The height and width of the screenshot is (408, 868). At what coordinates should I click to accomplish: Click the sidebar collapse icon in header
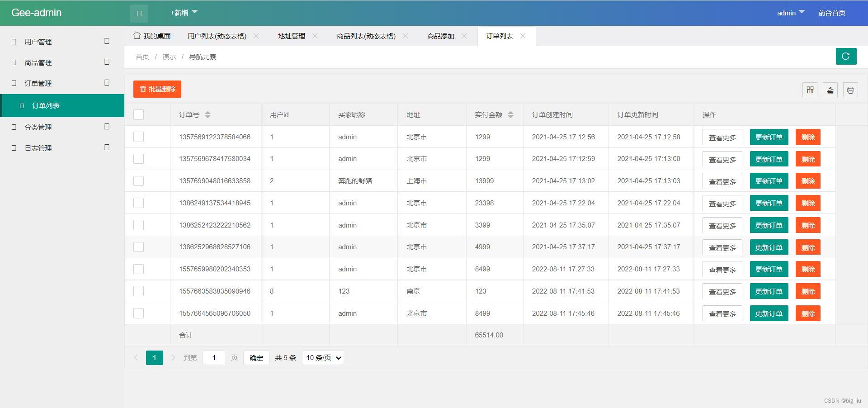click(139, 13)
